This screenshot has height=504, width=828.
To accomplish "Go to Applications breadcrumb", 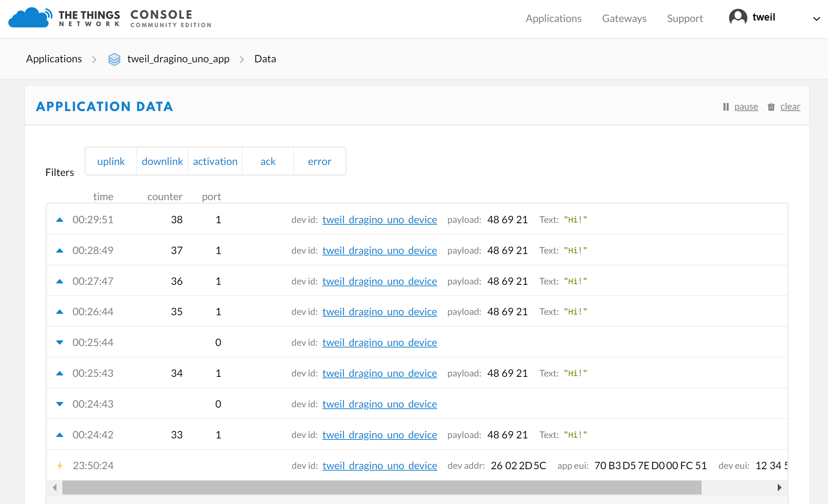I will [54, 59].
